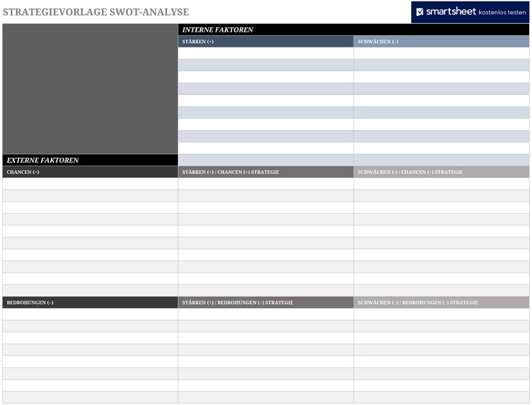The width and height of the screenshot is (532, 405).
Task: Click first empty cell under BEDROHUNGEN (–)
Action: pos(90,314)
